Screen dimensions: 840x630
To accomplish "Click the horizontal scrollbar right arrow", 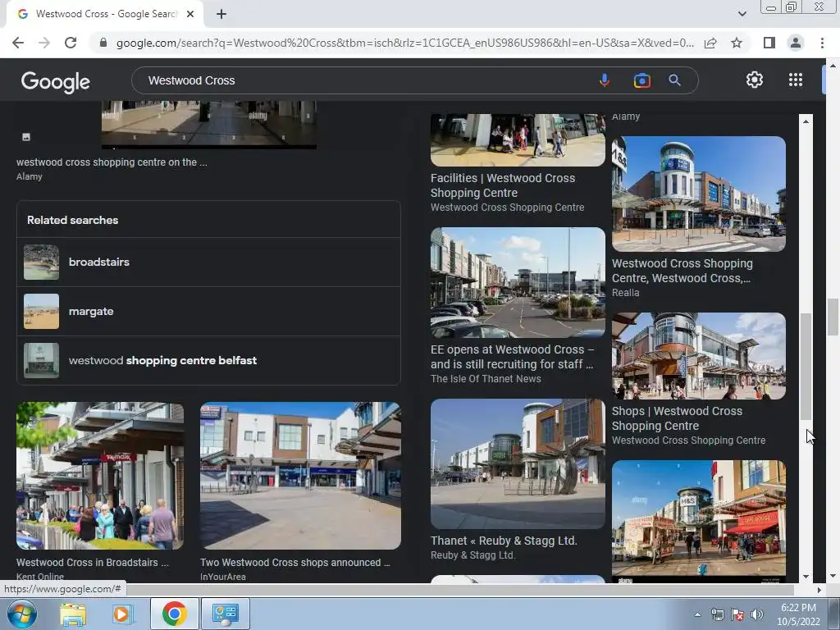I will [x=819, y=590].
